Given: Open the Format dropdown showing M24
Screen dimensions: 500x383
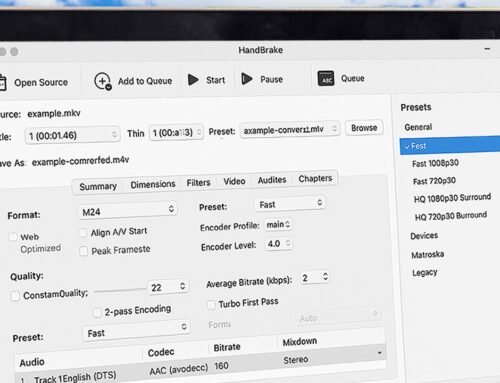Looking at the screenshot, I should click(128, 211).
